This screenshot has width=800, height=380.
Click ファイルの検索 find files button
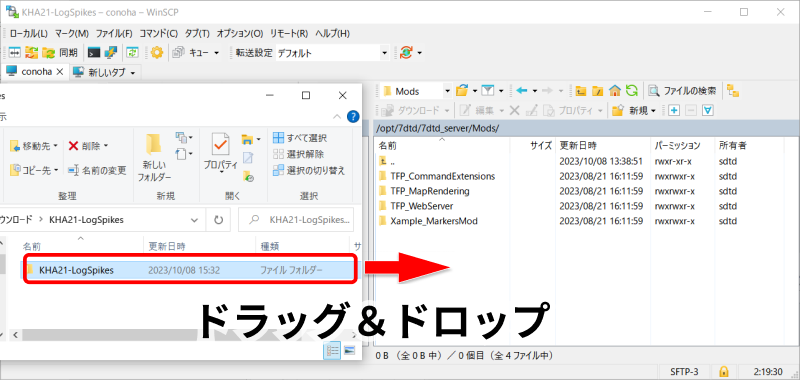coord(682,91)
